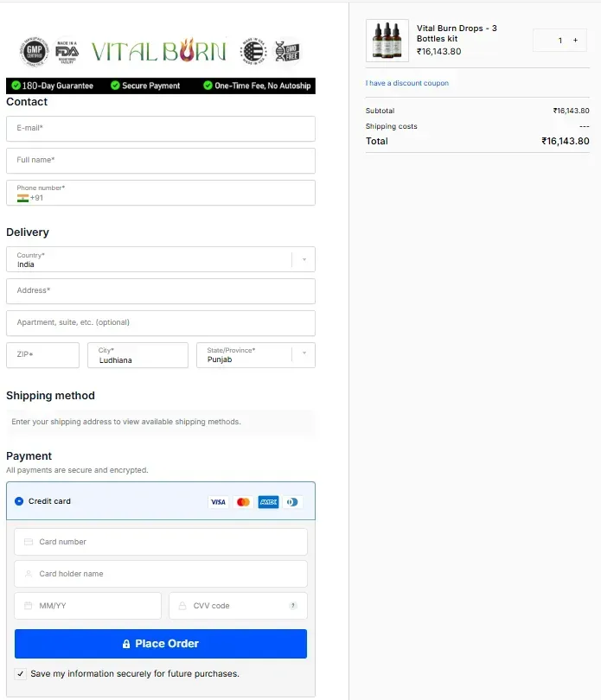Click the Diners Club card icon
This screenshot has height=700, width=601.
click(x=292, y=502)
